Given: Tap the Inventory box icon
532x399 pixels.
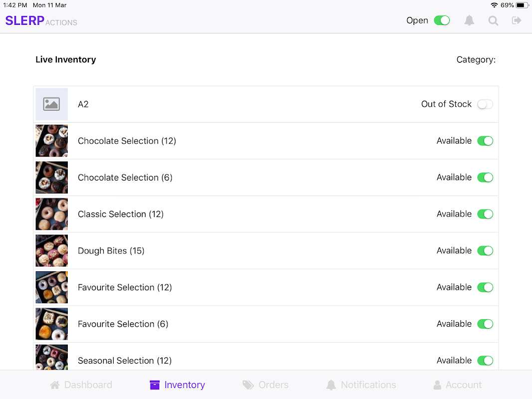Looking at the screenshot, I should click(155, 385).
